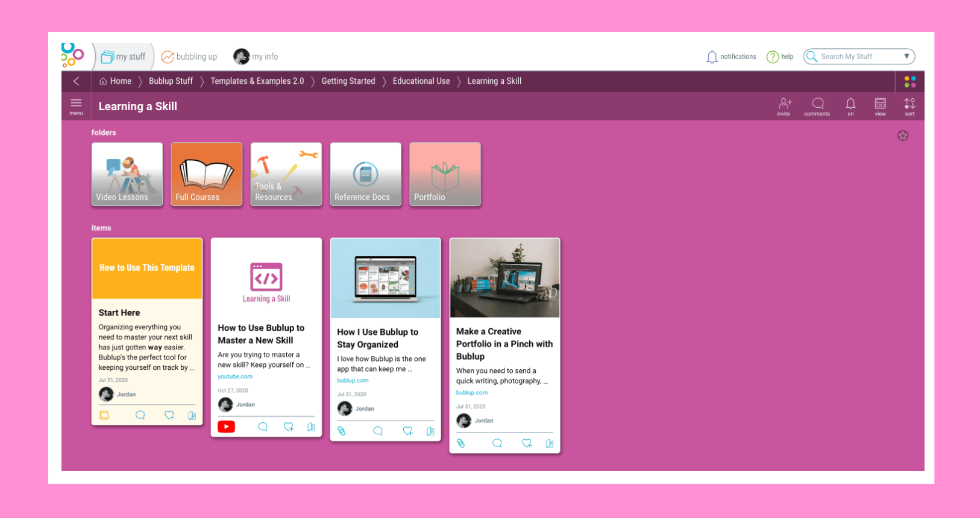
Task: Open the hamburger menu
Action: point(76,106)
